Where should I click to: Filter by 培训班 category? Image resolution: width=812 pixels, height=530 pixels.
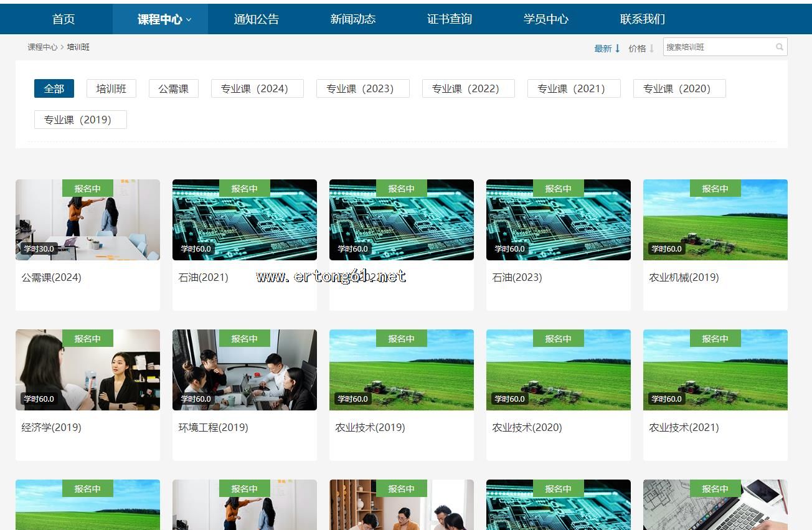click(111, 88)
